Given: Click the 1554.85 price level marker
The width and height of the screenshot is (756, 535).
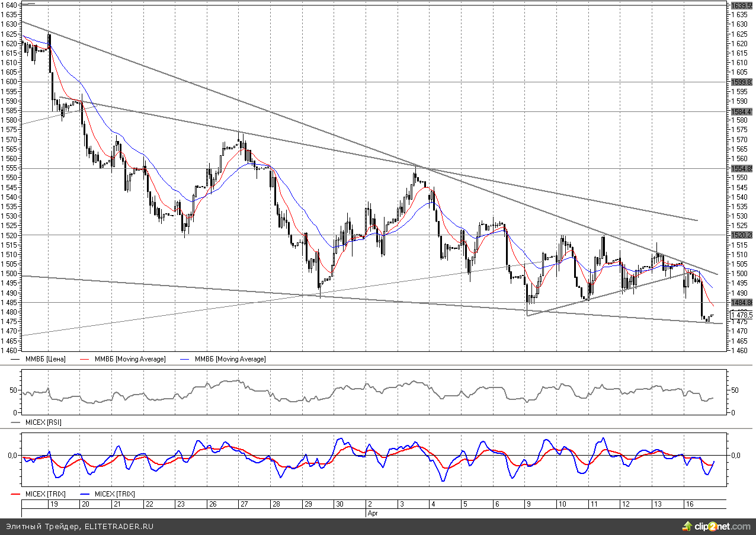Looking at the screenshot, I should (742, 168).
